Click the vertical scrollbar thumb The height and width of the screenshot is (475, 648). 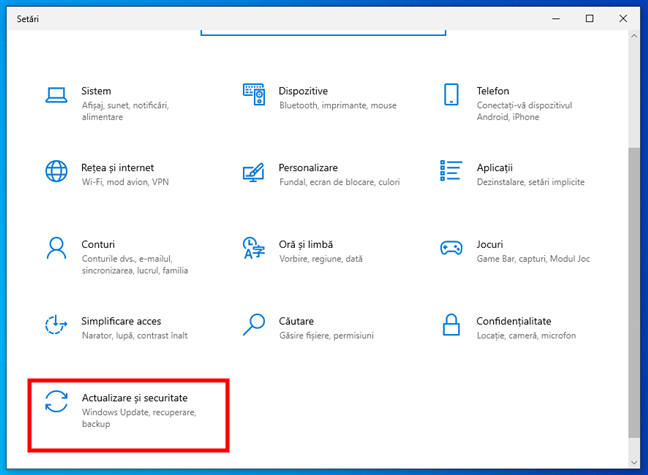click(x=630, y=290)
